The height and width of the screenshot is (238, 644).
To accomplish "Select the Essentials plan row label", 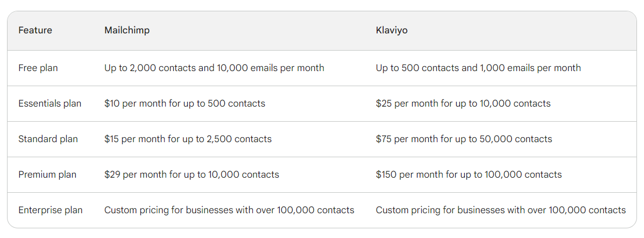I will pos(50,104).
